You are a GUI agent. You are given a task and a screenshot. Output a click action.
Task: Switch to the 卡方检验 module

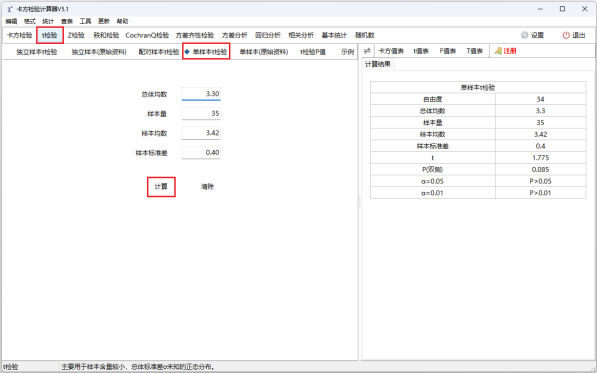pos(19,35)
